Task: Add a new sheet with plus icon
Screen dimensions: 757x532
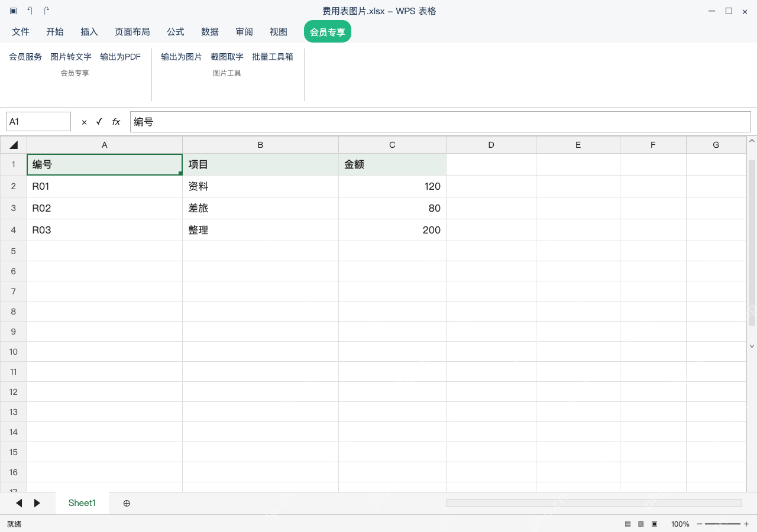Action: pos(127,503)
